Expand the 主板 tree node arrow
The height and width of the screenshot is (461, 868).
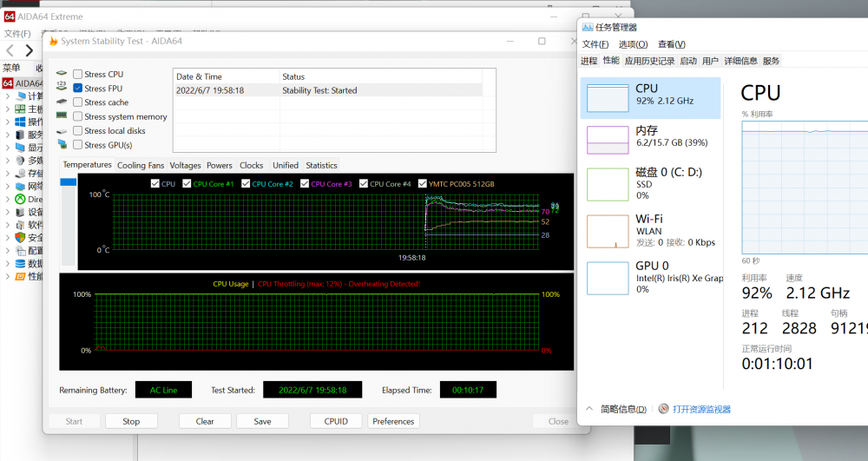(8, 109)
